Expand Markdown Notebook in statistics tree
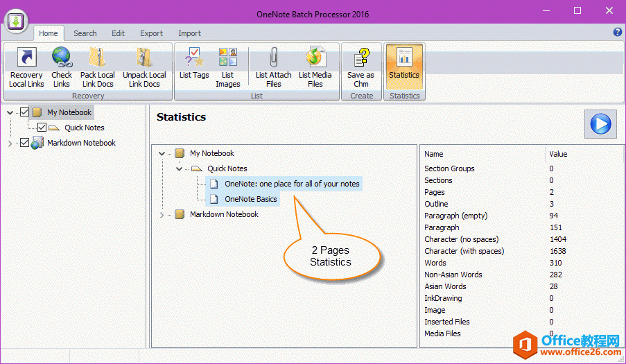Image resolution: width=626 pixels, height=364 pixels. click(x=162, y=215)
